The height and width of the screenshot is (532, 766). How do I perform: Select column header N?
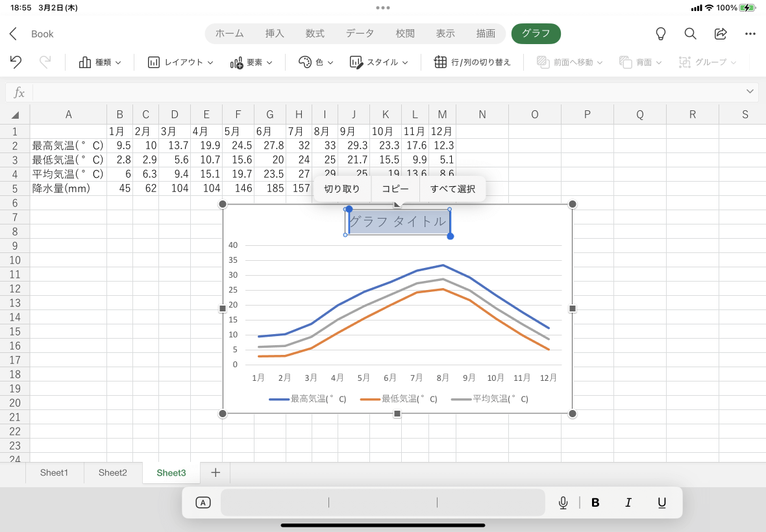pos(482,115)
